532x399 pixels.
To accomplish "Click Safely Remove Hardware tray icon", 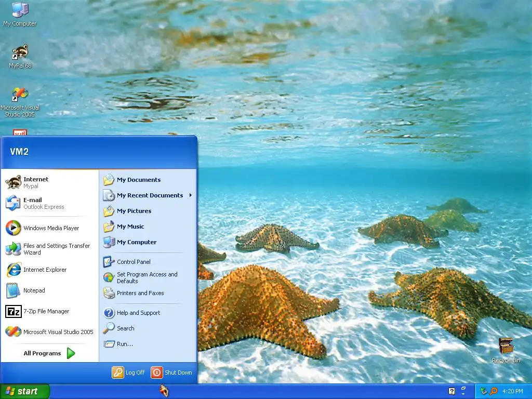I will coord(484,391).
